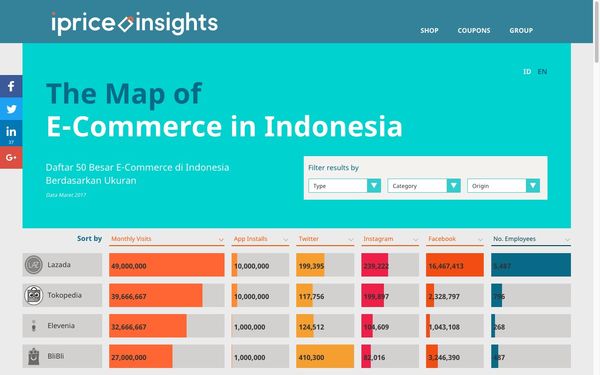Click the Lazada logo icon
This screenshot has height=375, width=600.
point(34,265)
